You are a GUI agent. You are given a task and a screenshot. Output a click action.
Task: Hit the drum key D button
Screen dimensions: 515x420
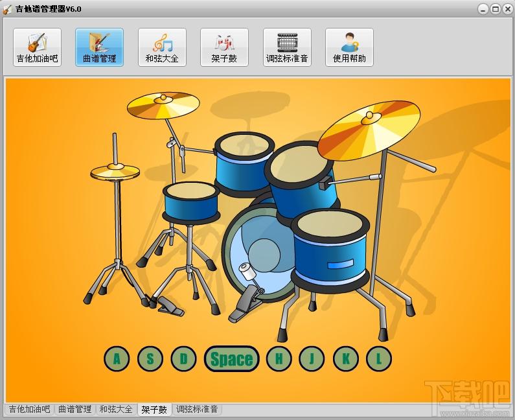[x=183, y=358]
